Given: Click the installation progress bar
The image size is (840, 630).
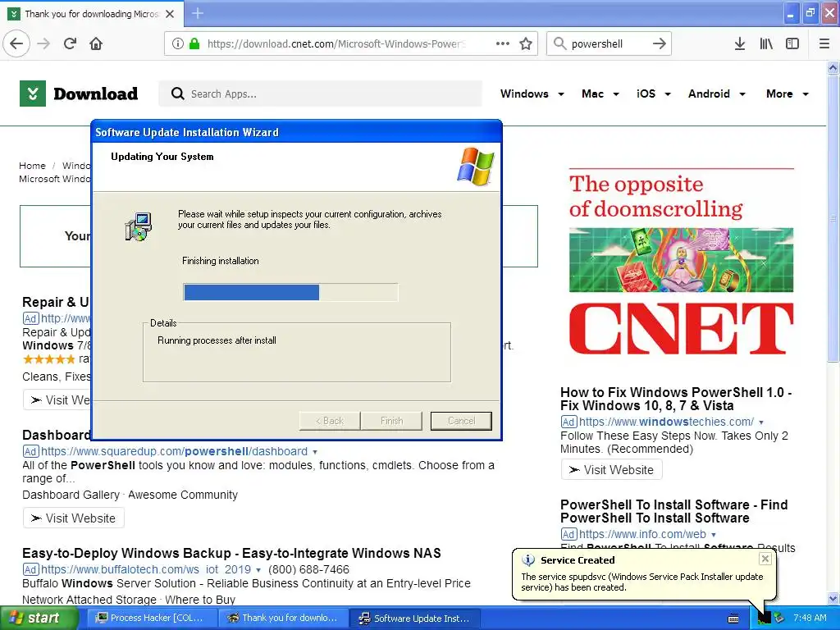Looking at the screenshot, I should click(x=290, y=293).
